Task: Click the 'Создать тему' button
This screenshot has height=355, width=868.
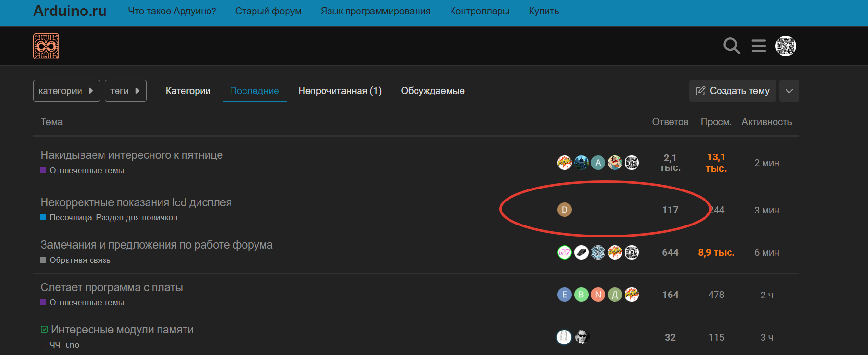Action: tap(732, 91)
